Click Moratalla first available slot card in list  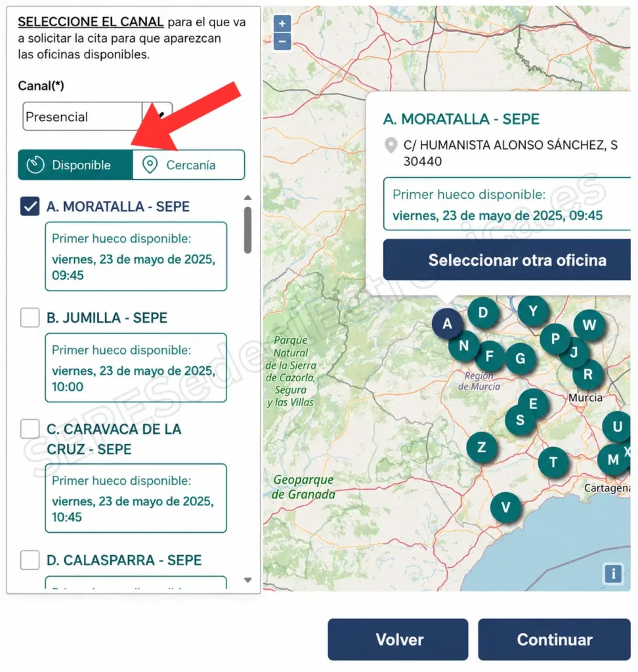click(x=136, y=257)
